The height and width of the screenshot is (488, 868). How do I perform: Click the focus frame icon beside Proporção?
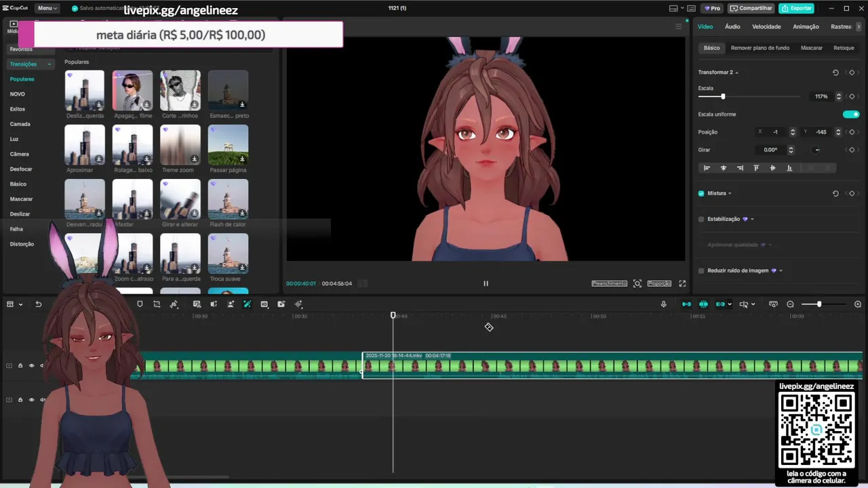637,283
